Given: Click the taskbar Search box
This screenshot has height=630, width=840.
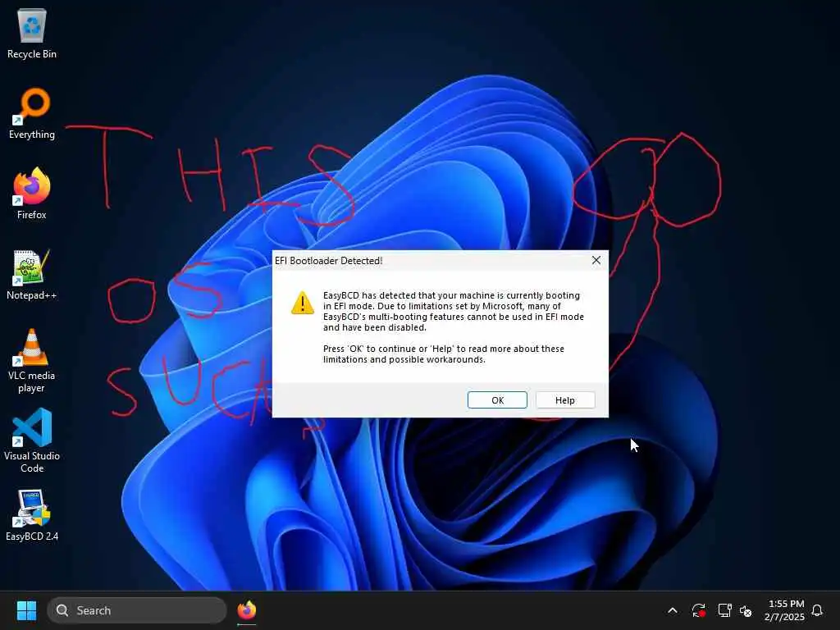Looking at the screenshot, I should (137, 610).
